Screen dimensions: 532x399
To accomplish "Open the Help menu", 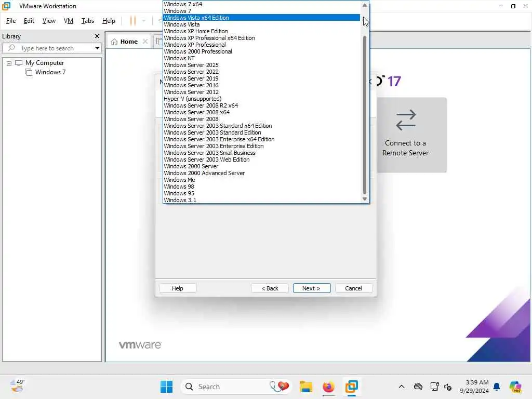I will click(x=109, y=21).
